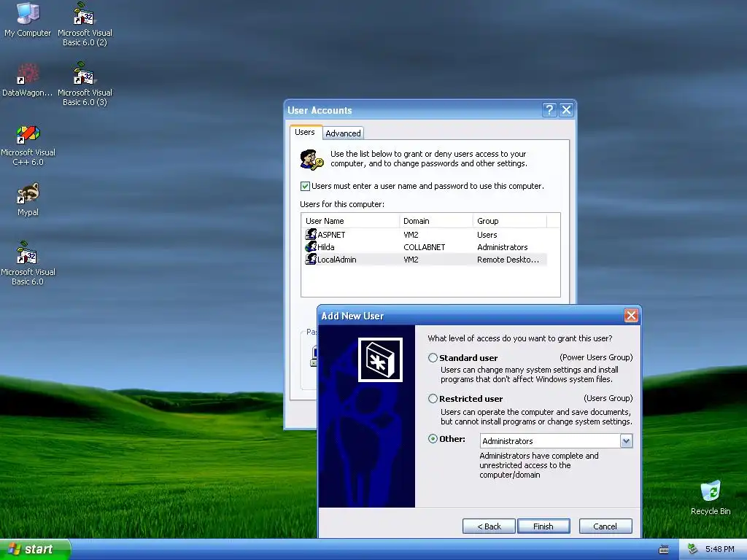Screen dimensions: 747x560
Task: Click the Remote Deskto... group cell
Action: (x=508, y=260)
